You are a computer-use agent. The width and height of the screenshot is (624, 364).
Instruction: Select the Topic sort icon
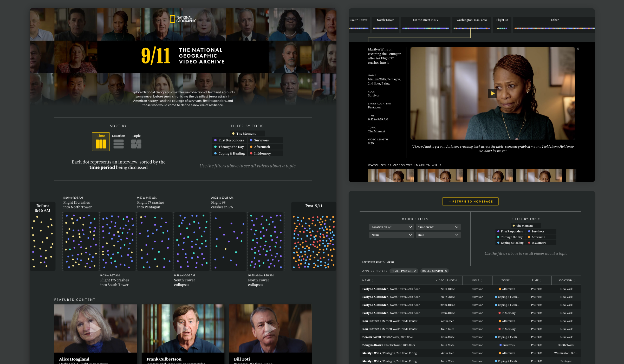[x=136, y=142]
